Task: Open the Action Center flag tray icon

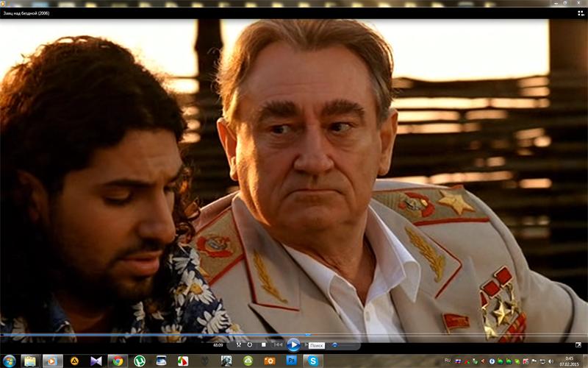Action: (534, 361)
